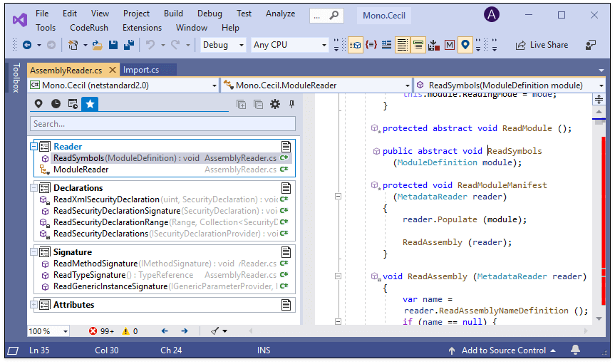The width and height of the screenshot is (615, 364).
Task: Switch to the recent history clock icon
Action: [x=56, y=104]
